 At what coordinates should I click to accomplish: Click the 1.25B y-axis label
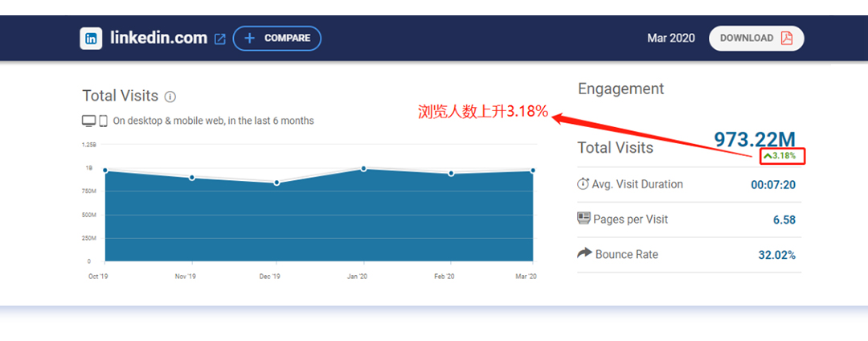[x=89, y=145]
